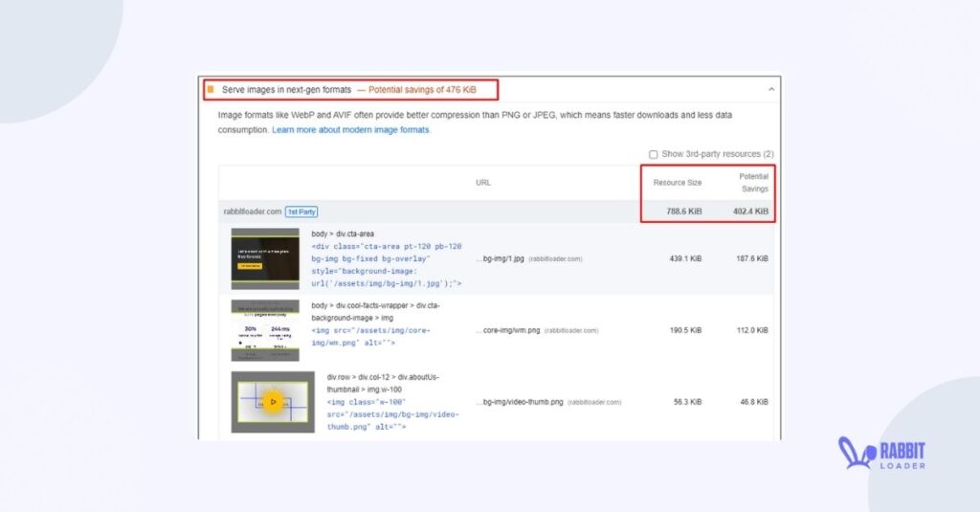
Task: Select the 187.6 KiB savings value
Action: click(x=752, y=258)
